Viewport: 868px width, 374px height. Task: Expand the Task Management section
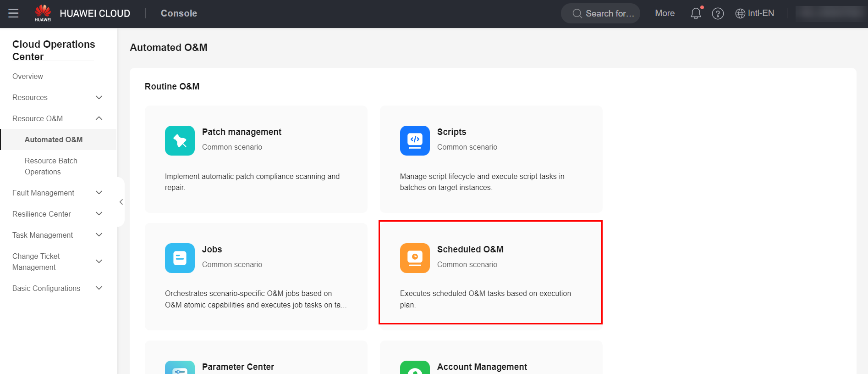(x=99, y=235)
